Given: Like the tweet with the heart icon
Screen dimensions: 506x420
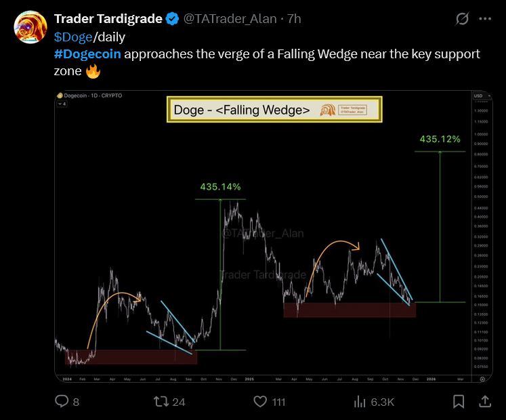Looking at the screenshot, I should pyautogui.click(x=261, y=402).
